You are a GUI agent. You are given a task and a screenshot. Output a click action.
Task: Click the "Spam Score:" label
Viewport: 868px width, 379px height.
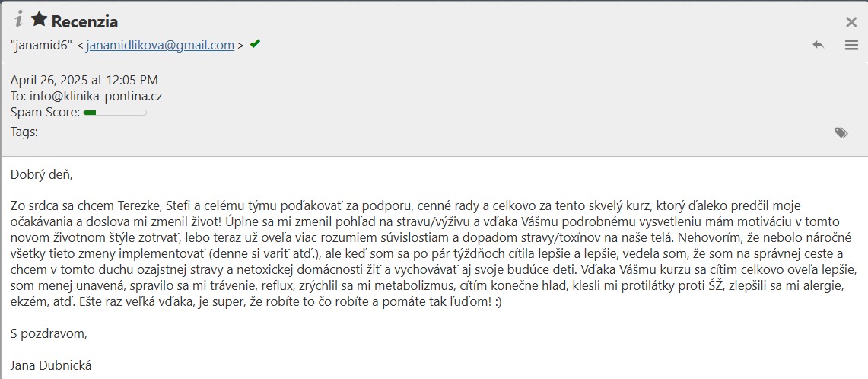coord(46,113)
